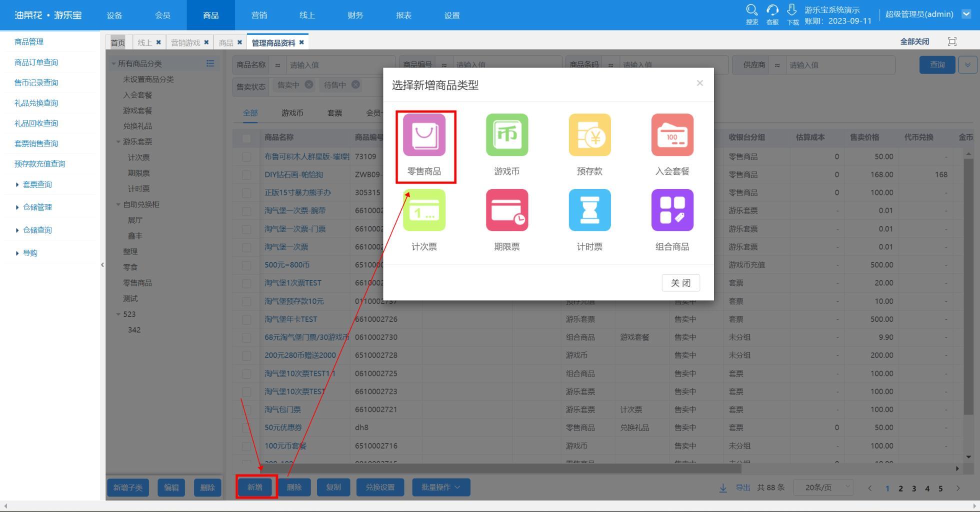Check the 500元=800币 row checkbox
Image resolution: width=980 pixels, height=512 pixels.
pyautogui.click(x=246, y=265)
